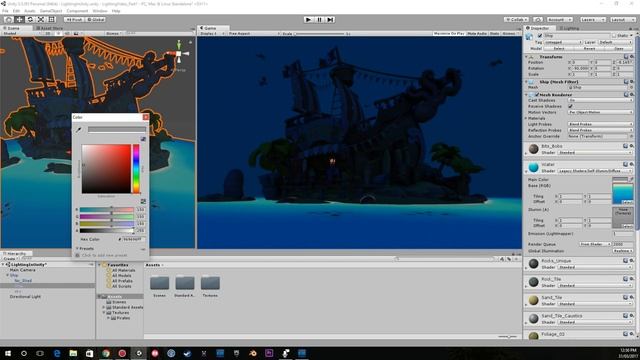Open the Ship Mesh Filter gear menu
This screenshot has height=360, width=640.
[631, 82]
